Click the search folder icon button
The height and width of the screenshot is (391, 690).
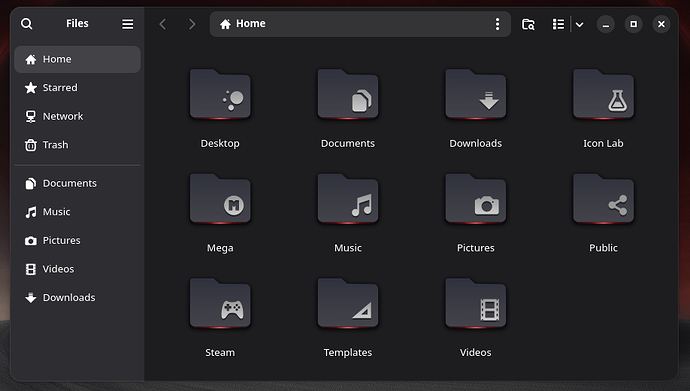(x=528, y=24)
